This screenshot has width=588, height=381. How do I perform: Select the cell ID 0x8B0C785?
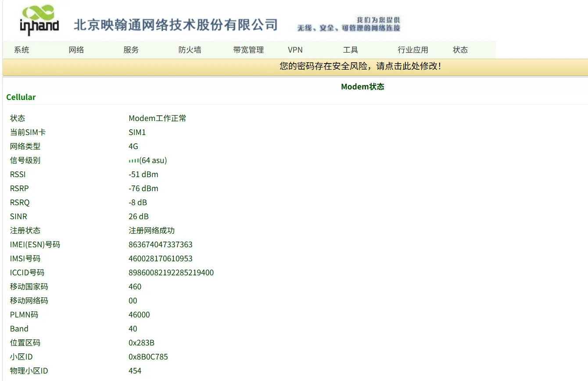click(x=148, y=357)
